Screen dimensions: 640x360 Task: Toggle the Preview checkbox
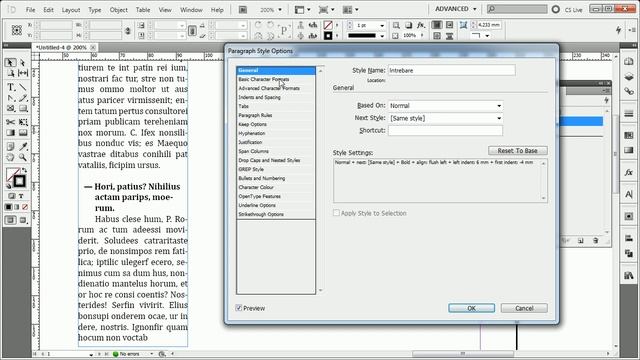[239, 308]
